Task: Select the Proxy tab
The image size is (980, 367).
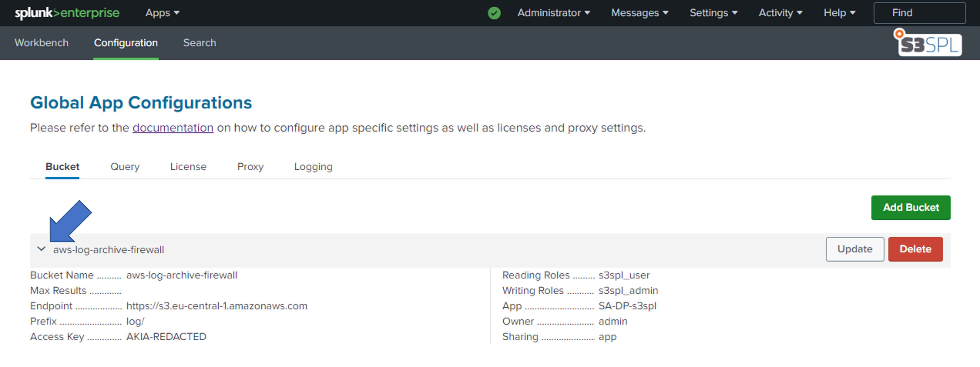Action: (250, 167)
